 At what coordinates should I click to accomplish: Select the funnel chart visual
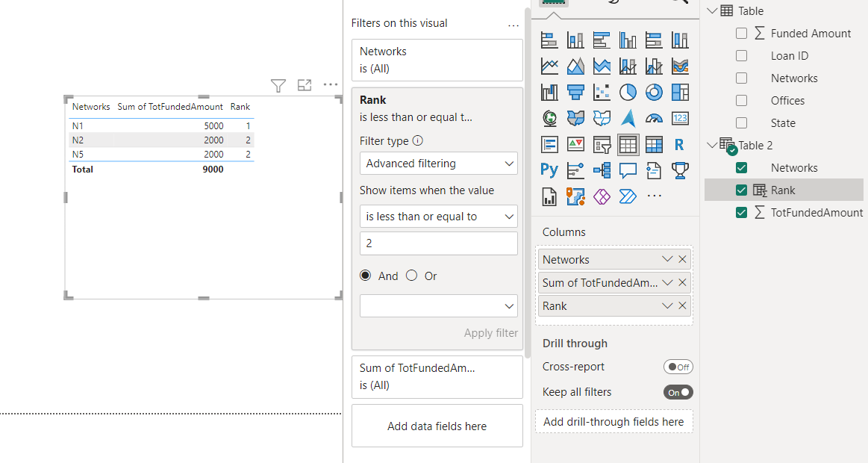click(575, 93)
